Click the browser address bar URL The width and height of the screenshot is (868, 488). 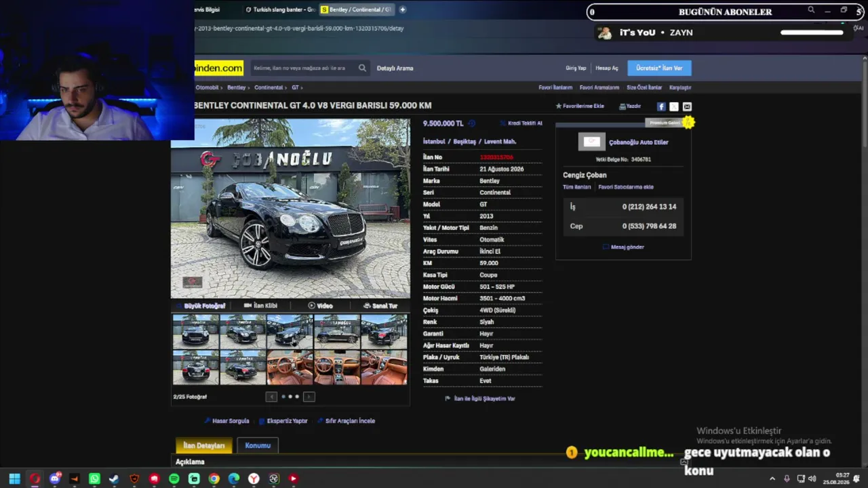click(x=299, y=28)
